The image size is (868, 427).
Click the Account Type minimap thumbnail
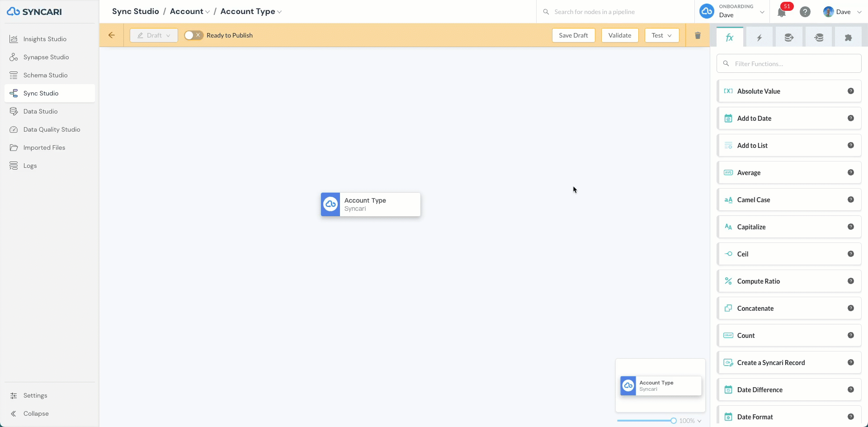[x=661, y=386]
